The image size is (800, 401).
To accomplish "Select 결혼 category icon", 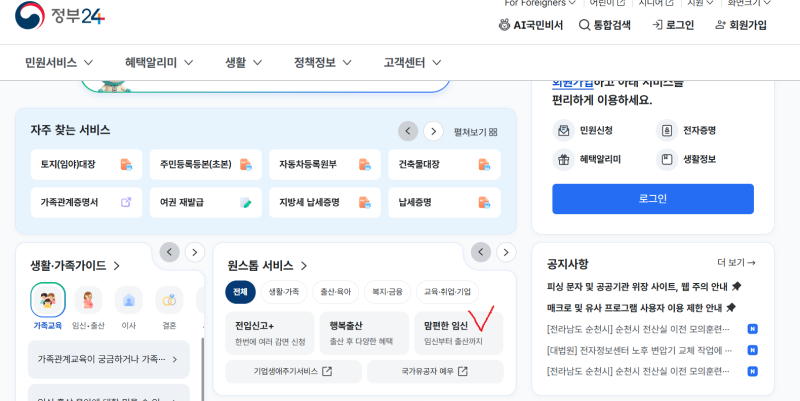I will click(169, 300).
